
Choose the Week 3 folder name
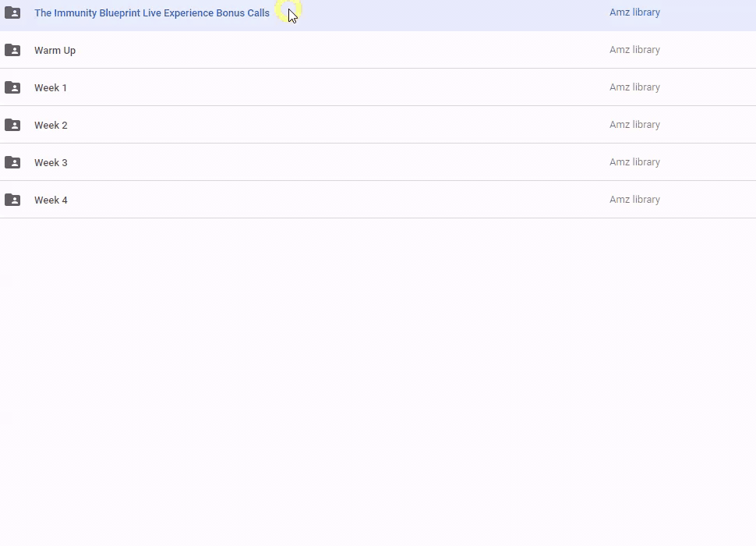pos(51,163)
